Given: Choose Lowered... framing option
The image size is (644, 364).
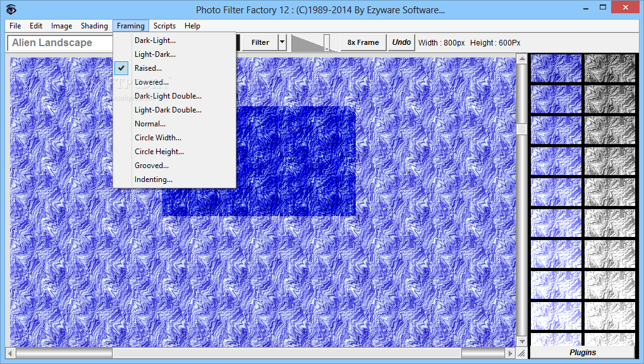Looking at the screenshot, I should (x=174, y=82).
